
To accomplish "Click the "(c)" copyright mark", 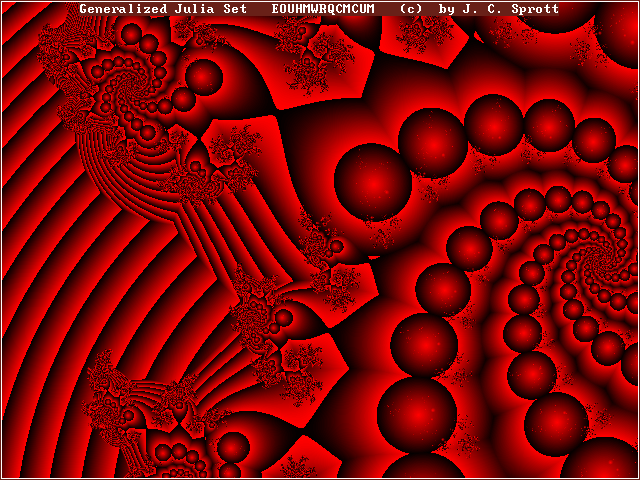I will click(x=411, y=9).
